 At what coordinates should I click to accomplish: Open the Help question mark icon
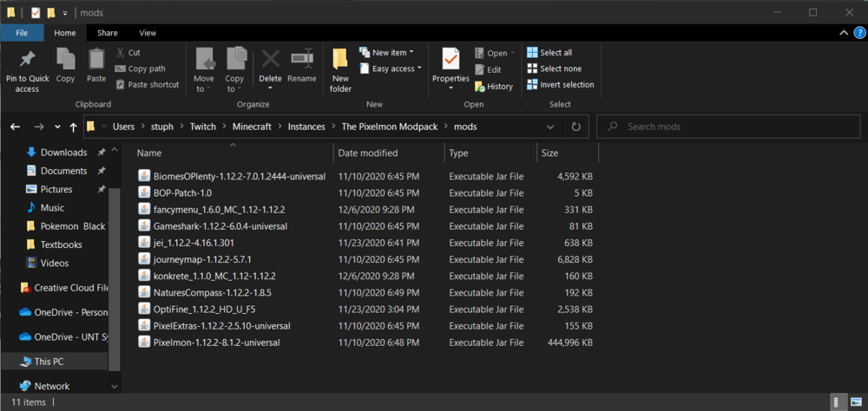click(x=858, y=33)
